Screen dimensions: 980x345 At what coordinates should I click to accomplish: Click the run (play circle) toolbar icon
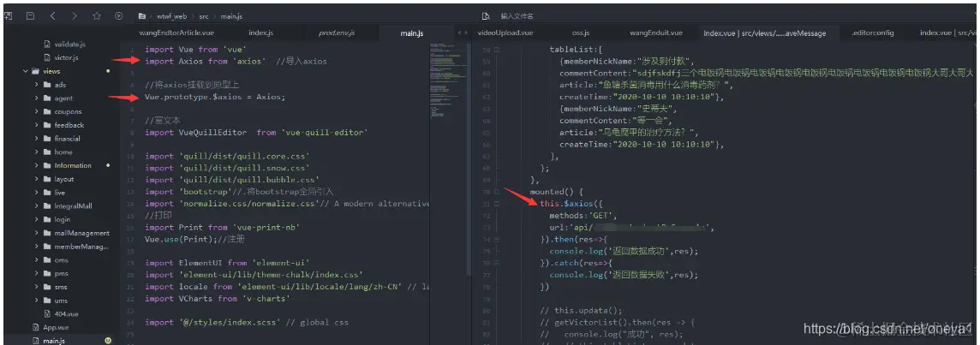pos(119,15)
